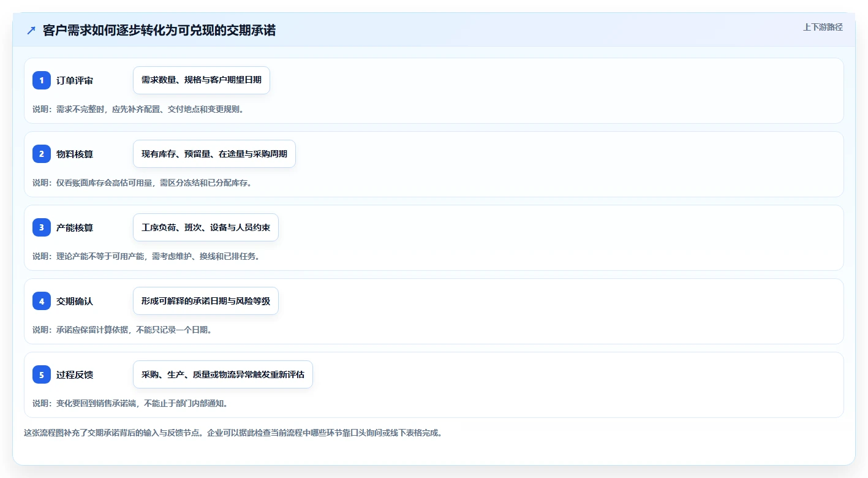Click the flowchart title 客户需求如何逐步转化为可兑现的交期承诺
The width and height of the screenshot is (868, 478).
(x=159, y=30)
